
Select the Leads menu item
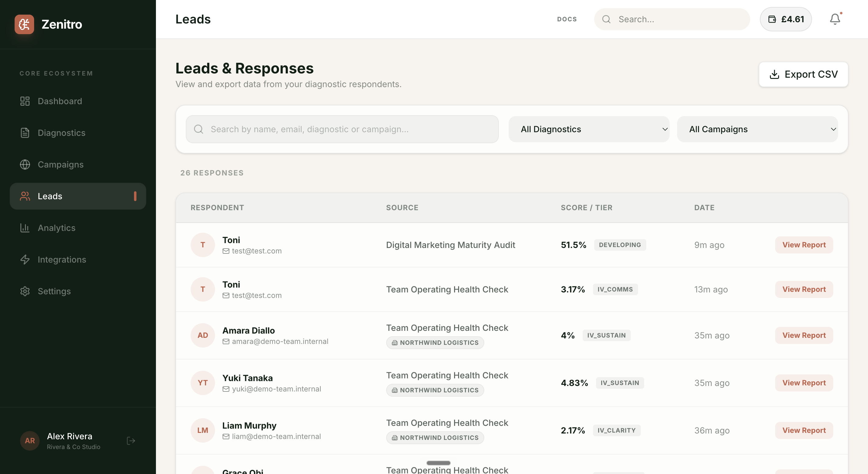coord(78,196)
